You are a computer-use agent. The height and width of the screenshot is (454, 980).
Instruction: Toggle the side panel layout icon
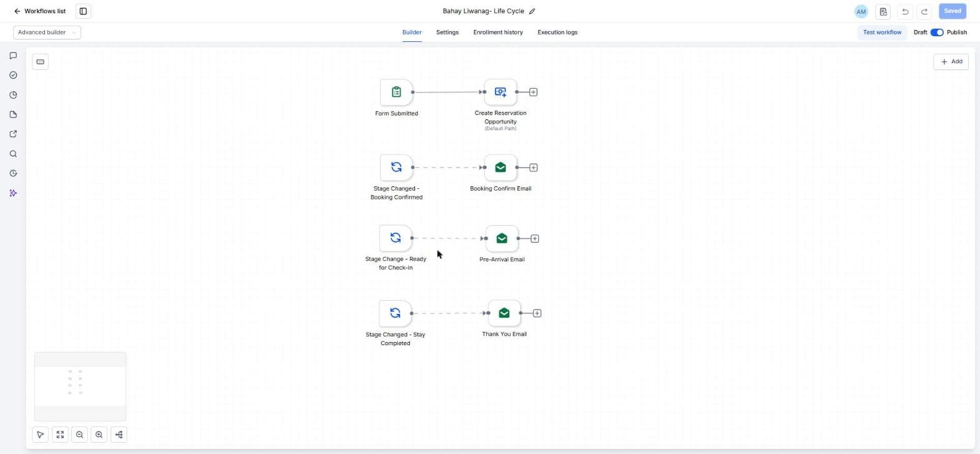(x=83, y=11)
